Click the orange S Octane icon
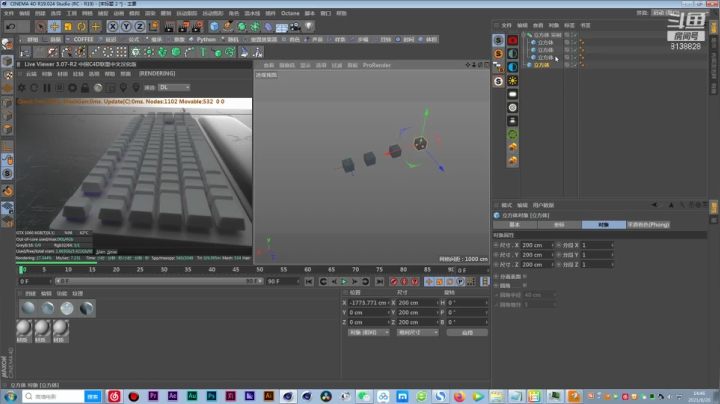This screenshot has height=404, width=720. pyautogui.click(x=498, y=54)
